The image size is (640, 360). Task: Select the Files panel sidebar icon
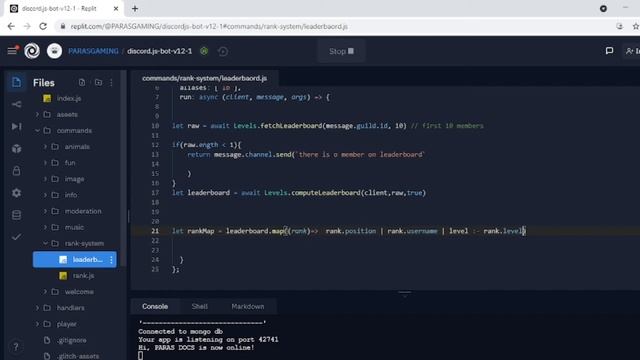click(16, 82)
